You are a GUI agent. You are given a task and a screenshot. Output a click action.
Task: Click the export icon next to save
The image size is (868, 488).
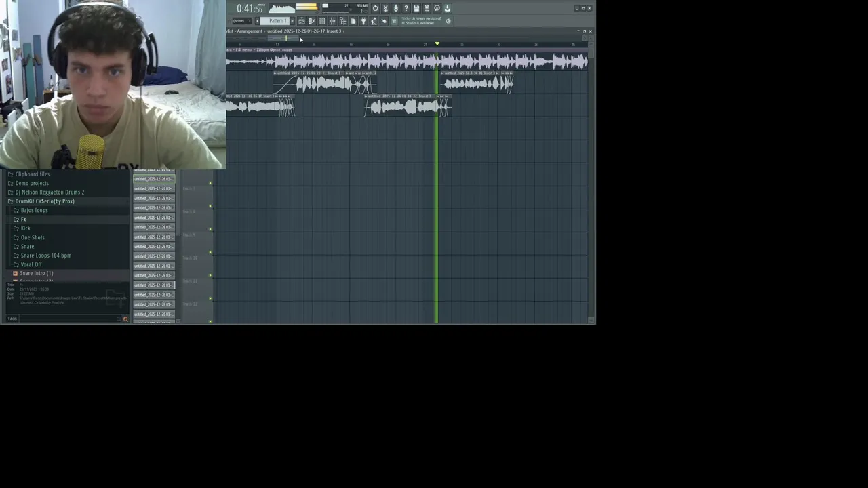pyautogui.click(x=427, y=8)
